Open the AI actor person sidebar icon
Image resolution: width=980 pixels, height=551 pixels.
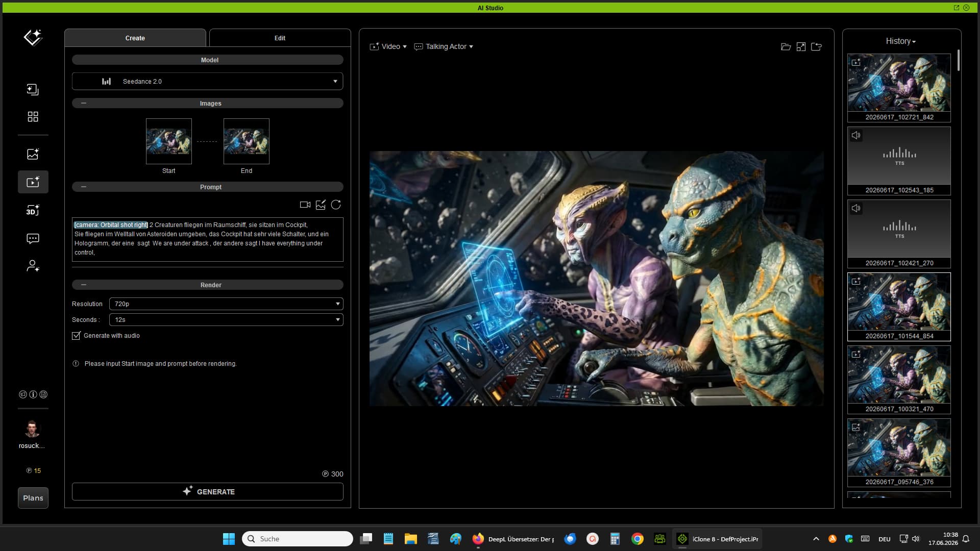point(33,266)
